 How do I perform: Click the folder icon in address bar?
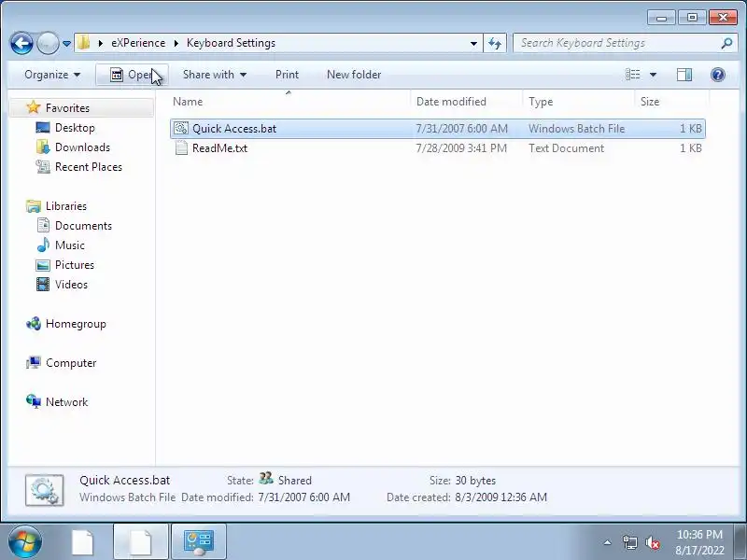[x=84, y=42]
